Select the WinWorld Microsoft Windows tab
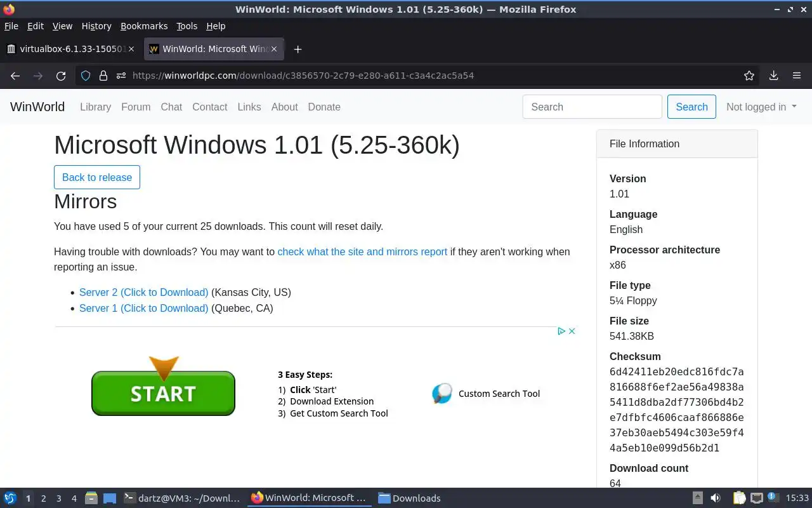The height and width of the screenshot is (508, 812). click(x=214, y=49)
